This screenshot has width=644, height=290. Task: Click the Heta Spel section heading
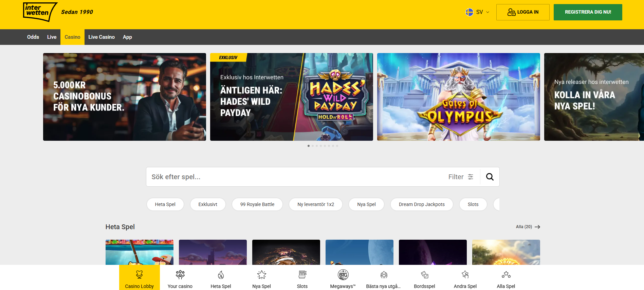pos(120,227)
